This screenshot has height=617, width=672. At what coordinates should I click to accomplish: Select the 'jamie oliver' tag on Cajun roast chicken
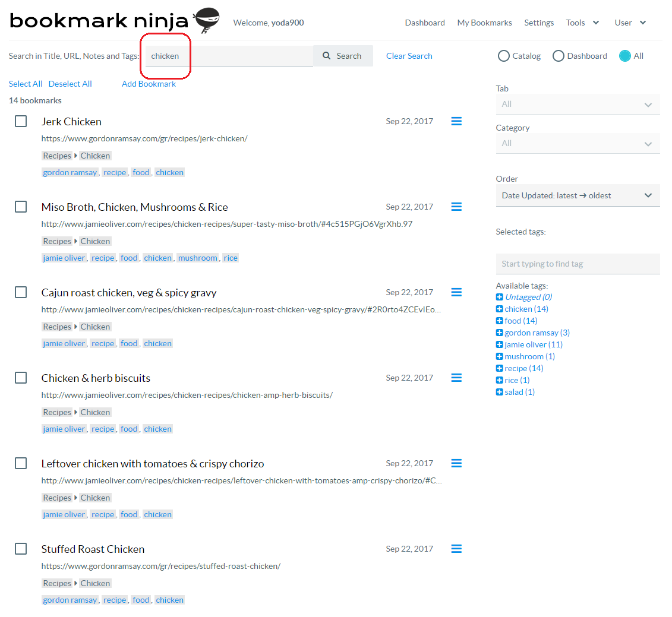pos(64,343)
